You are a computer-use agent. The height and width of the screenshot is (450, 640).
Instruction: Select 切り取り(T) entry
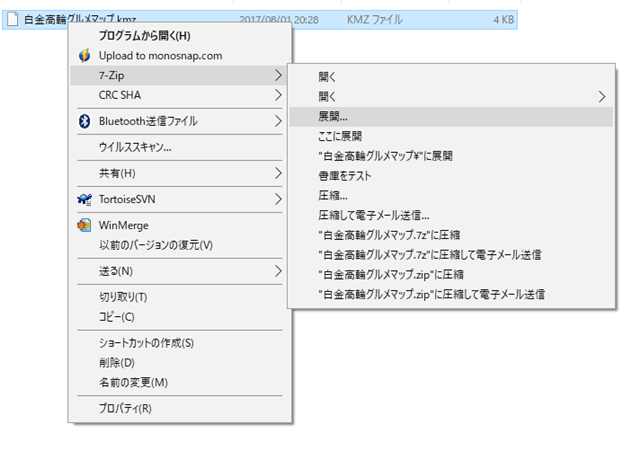coord(180,297)
